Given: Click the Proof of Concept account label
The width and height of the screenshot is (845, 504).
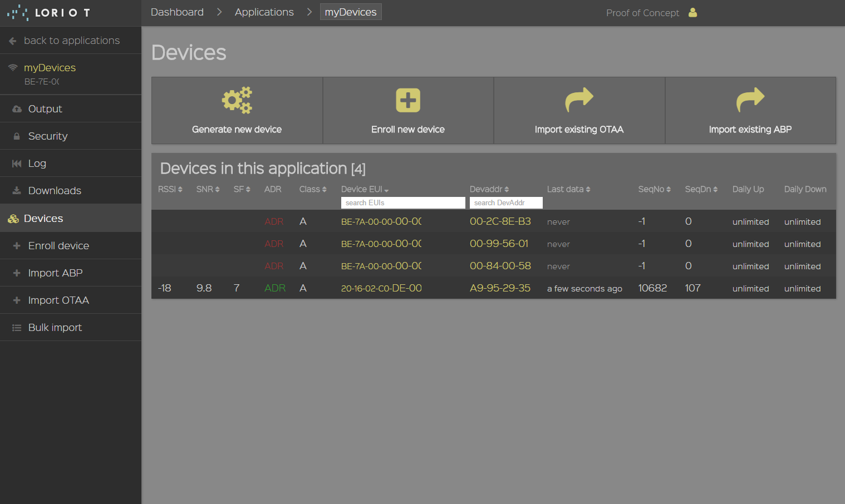Looking at the screenshot, I should pyautogui.click(x=642, y=13).
